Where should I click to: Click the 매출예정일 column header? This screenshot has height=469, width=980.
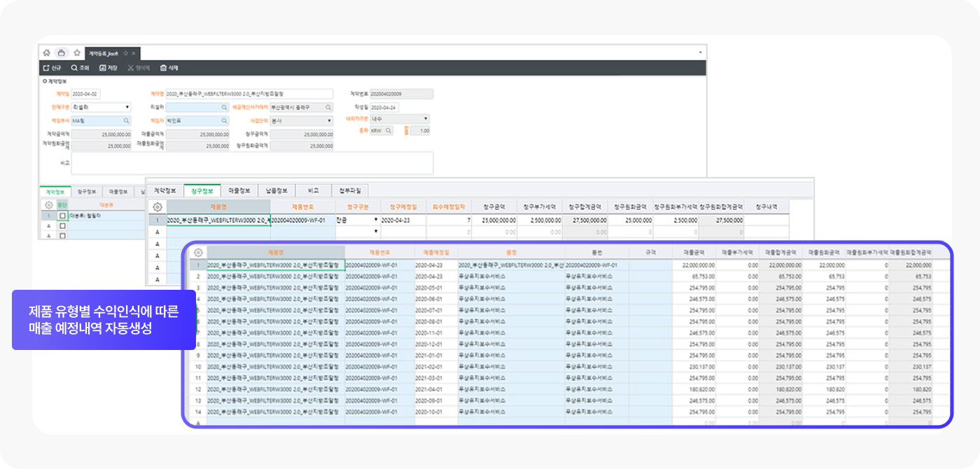click(436, 253)
